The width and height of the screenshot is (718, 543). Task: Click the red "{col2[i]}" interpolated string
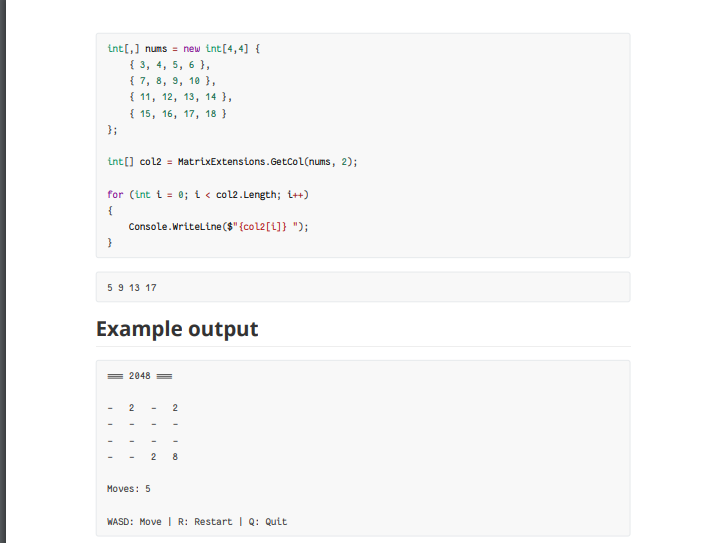click(x=263, y=227)
